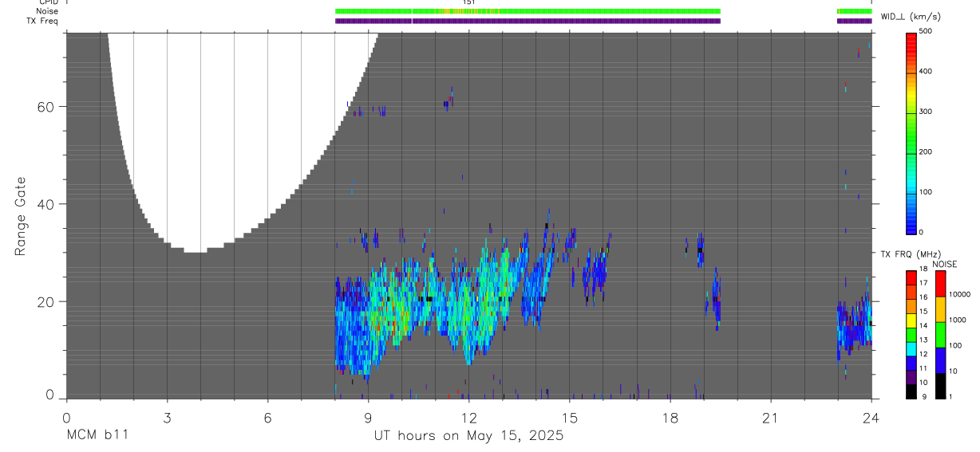Click the 6 tick on UT hours axis
This screenshot has width=980, height=452.
267,417
